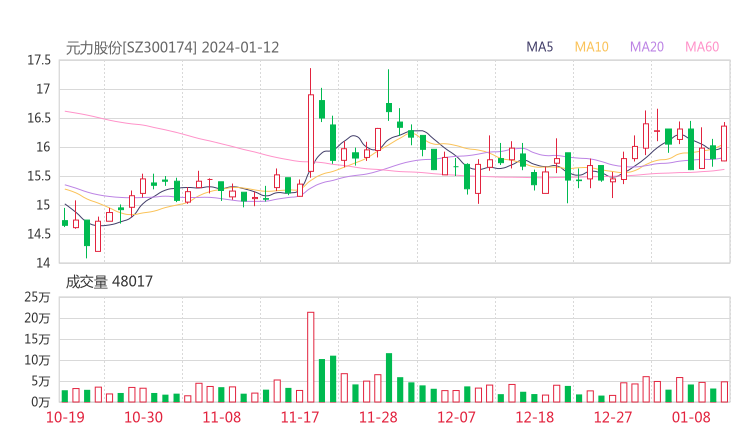Select the MA20 legend label

point(647,47)
